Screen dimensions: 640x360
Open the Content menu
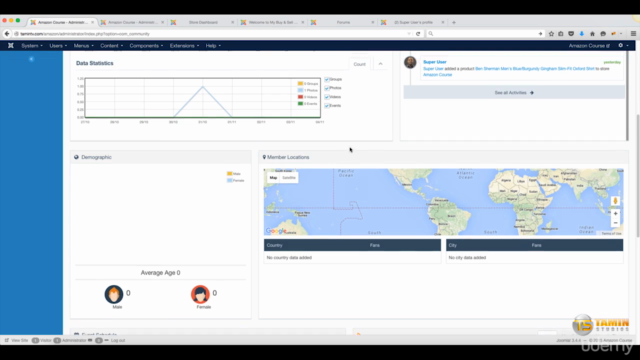[x=111, y=46]
